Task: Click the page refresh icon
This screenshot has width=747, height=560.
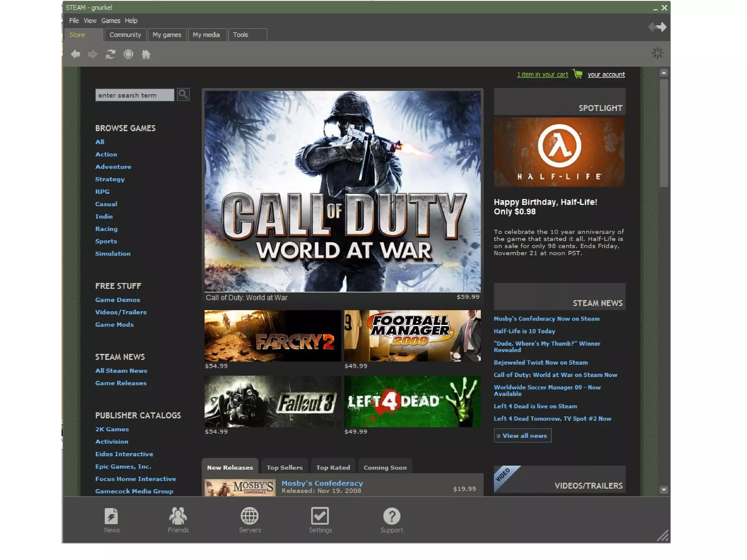Action: point(111,54)
